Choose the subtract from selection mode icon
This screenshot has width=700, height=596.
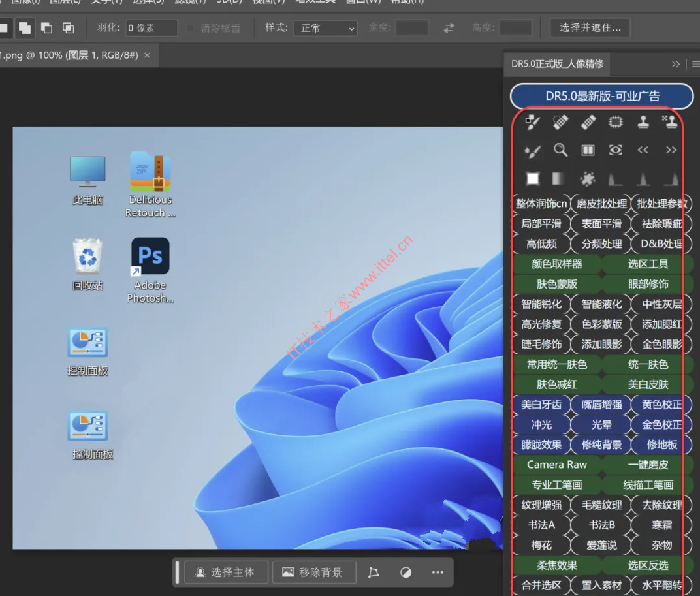pos(46,27)
